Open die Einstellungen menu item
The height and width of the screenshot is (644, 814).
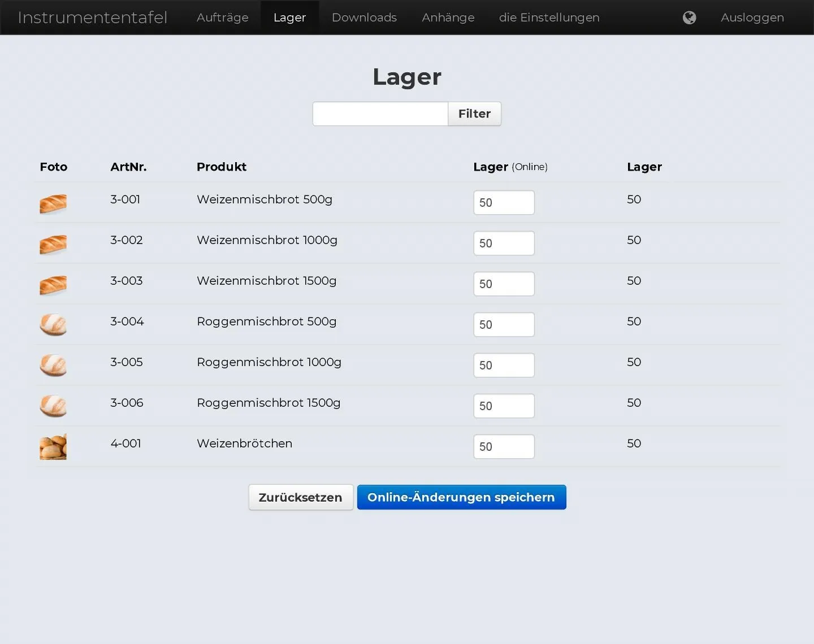tap(549, 18)
